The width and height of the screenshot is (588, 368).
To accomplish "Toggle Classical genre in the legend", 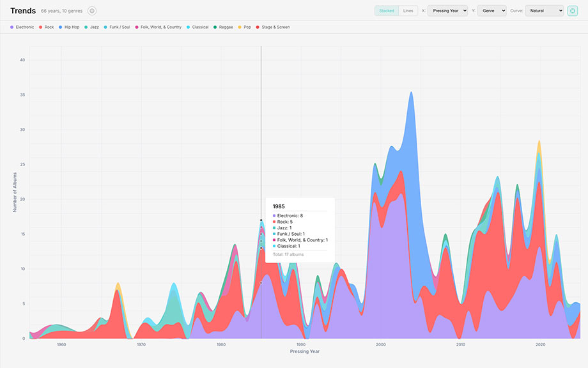I will [200, 27].
